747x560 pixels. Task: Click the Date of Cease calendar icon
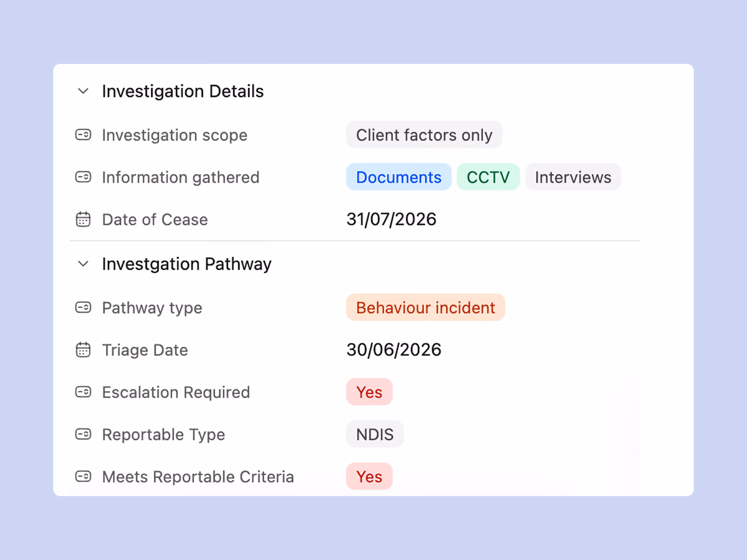(x=83, y=219)
